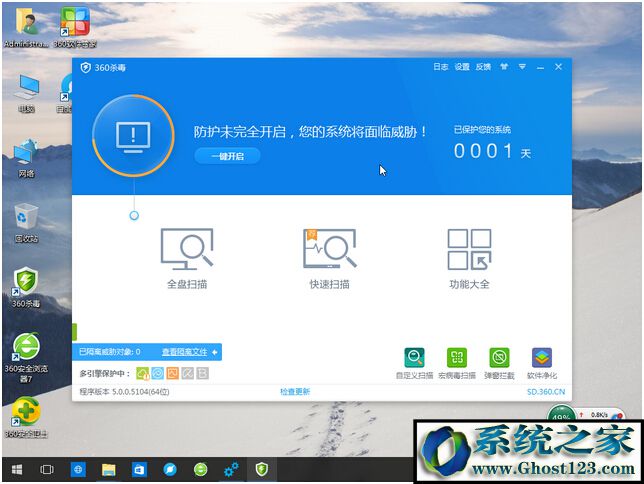Open the gears settings taskbar icon

[231, 469]
